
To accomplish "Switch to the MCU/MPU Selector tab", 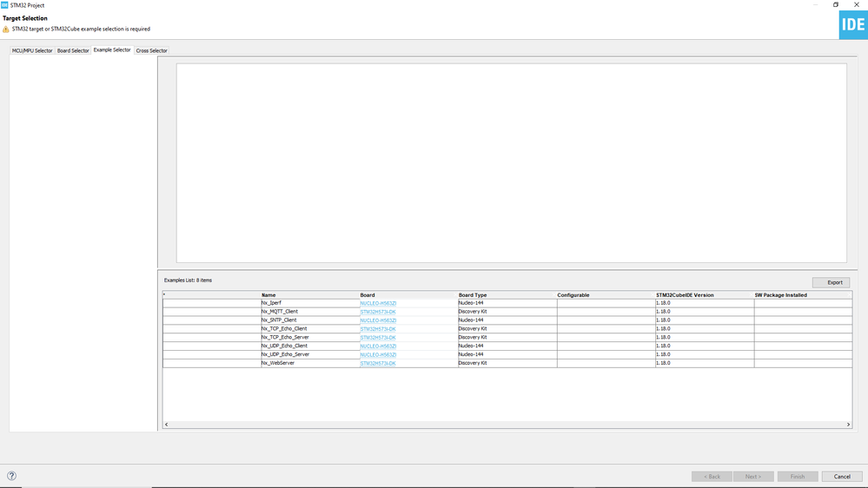I will click(x=32, y=50).
